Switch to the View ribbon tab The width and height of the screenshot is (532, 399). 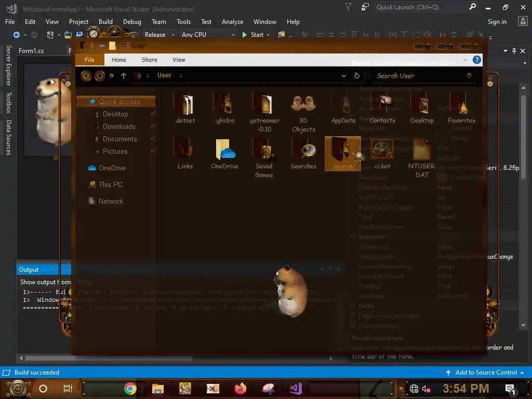[179, 60]
